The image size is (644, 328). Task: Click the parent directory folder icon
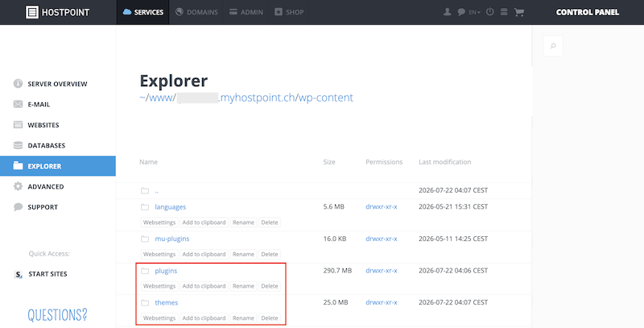(x=145, y=191)
